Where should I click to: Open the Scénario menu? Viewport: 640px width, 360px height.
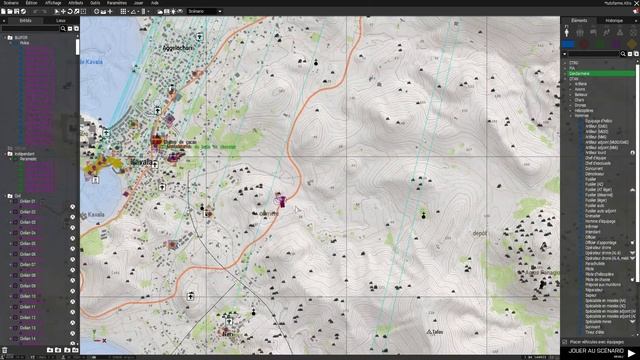click(11, 3)
